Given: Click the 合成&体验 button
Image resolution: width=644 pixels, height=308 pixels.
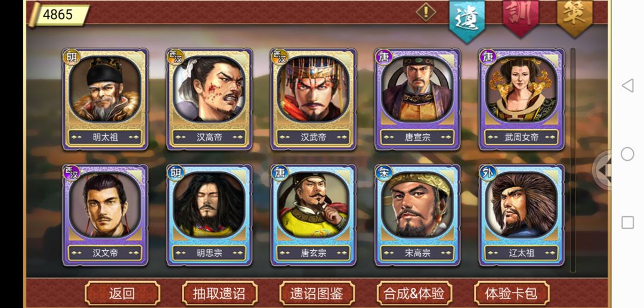Looking at the screenshot, I should point(414,293).
